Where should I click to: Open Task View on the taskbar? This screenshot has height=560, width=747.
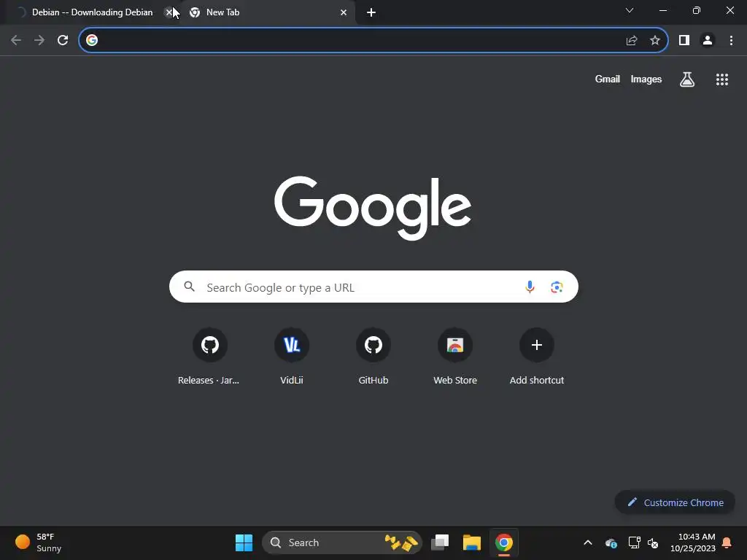pyautogui.click(x=440, y=542)
